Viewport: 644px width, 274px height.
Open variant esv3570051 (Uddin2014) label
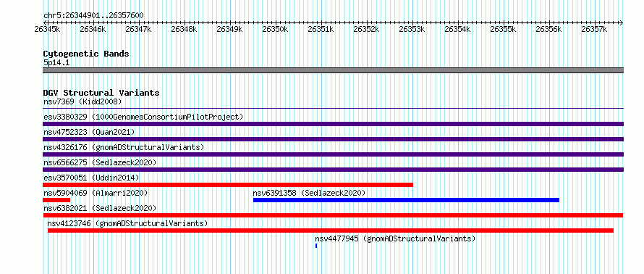(x=91, y=178)
